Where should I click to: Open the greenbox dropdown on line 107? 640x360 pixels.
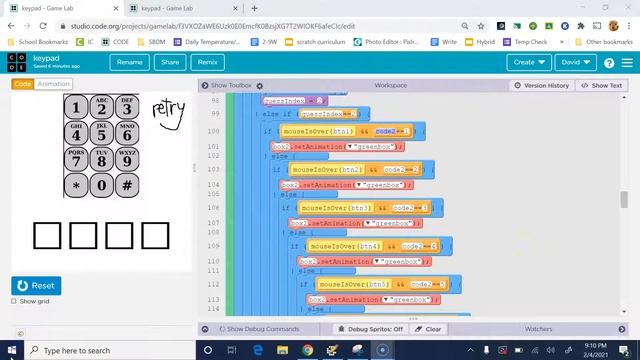[368, 223]
